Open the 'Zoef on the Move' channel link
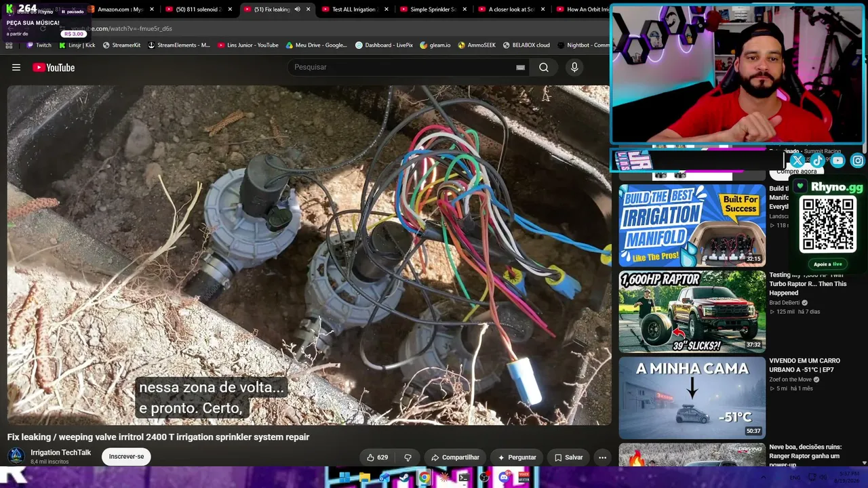 point(790,380)
